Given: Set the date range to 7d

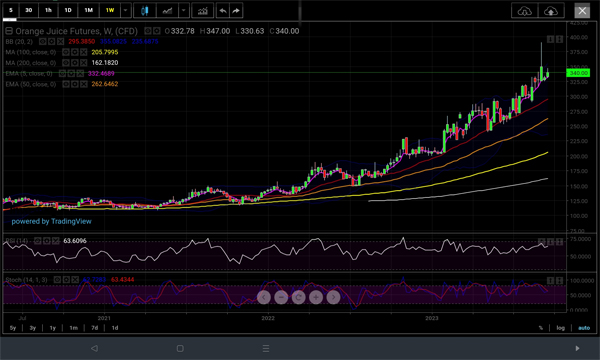Looking at the screenshot, I should (95, 328).
